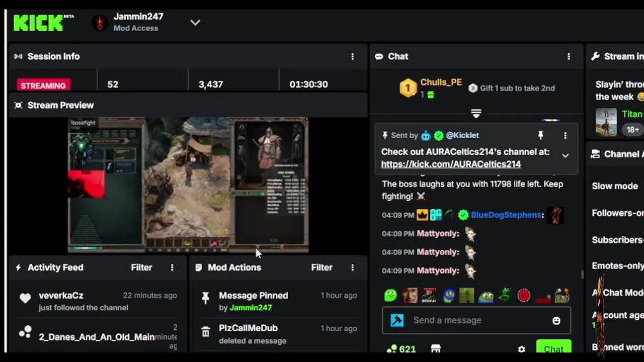The height and width of the screenshot is (362, 644).
Task: Click Message Pinned mod action entry
Action: pyautogui.click(x=278, y=301)
